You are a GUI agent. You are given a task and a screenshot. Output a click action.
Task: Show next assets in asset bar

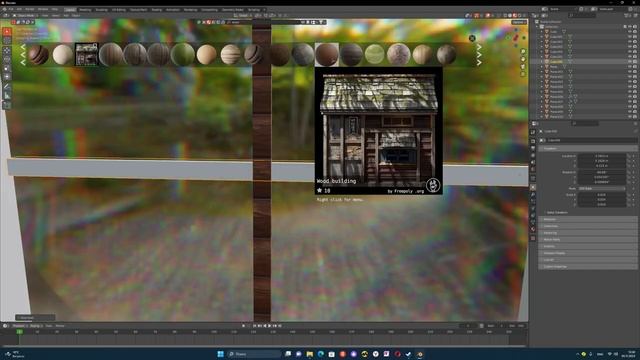click(x=479, y=55)
